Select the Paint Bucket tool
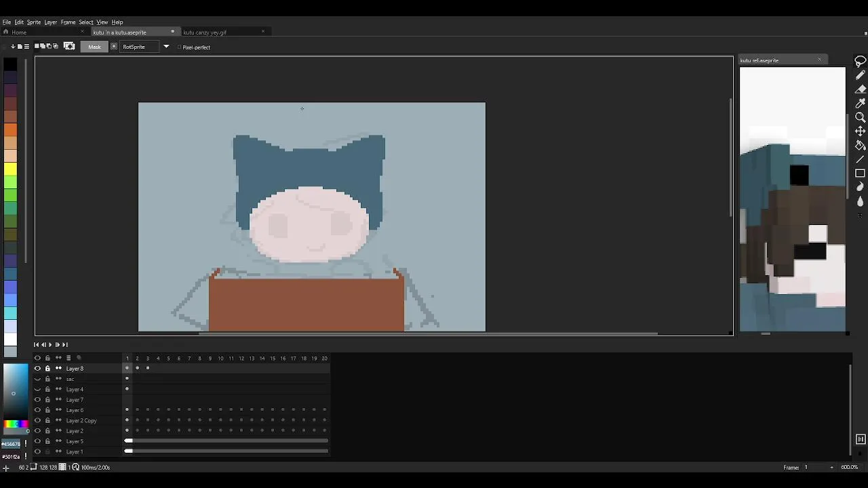 pyautogui.click(x=861, y=145)
